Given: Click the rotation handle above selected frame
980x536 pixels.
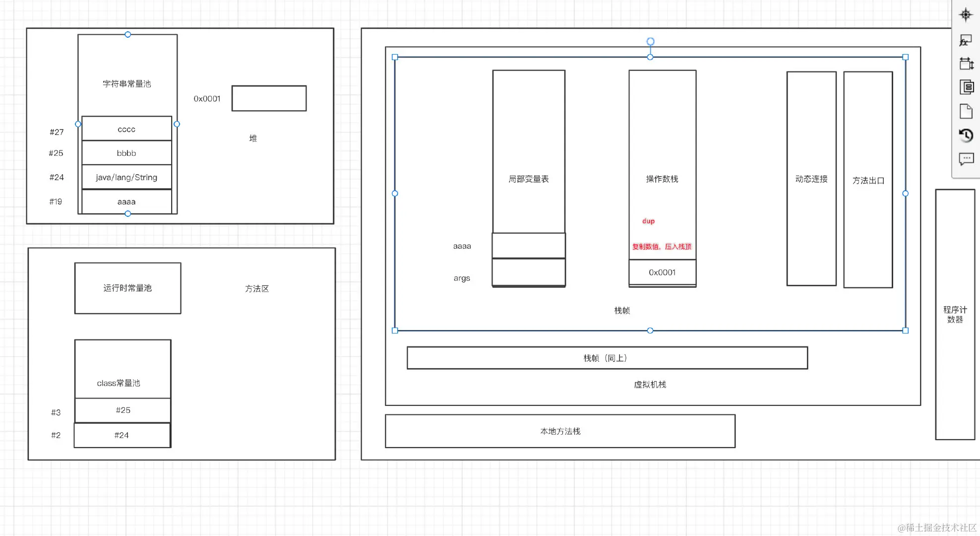Looking at the screenshot, I should pyautogui.click(x=650, y=42).
